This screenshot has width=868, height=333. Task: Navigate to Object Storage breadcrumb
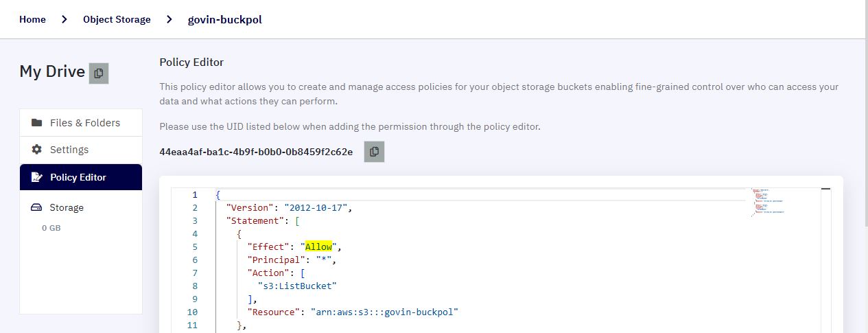coord(117,19)
